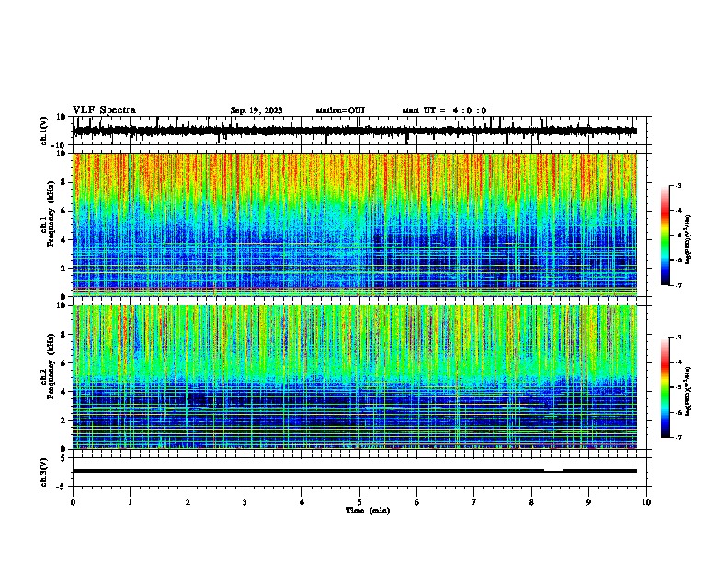This screenshot has height=563, width=728.
Task: Click the 'Time (min)' axis label
Action: pyautogui.click(x=368, y=511)
